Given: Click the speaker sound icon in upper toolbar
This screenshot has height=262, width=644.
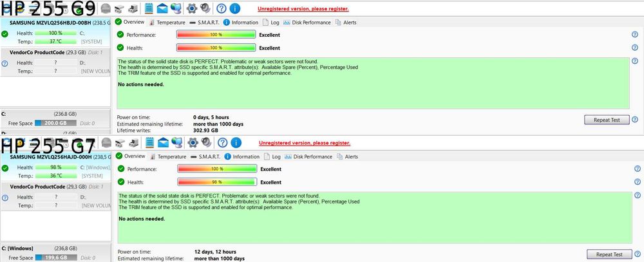Looking at the screenshot, I should click(x=205, y=8).
